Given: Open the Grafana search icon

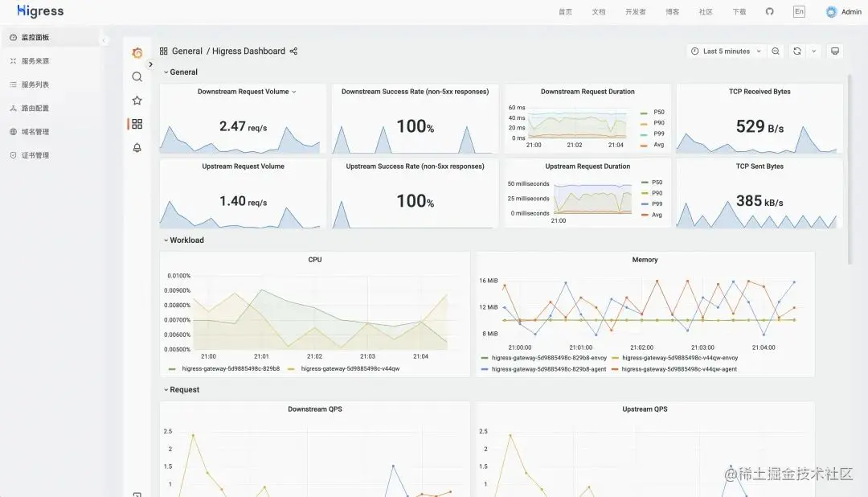Looking at the screenshot, I should [x=137, y=77].
